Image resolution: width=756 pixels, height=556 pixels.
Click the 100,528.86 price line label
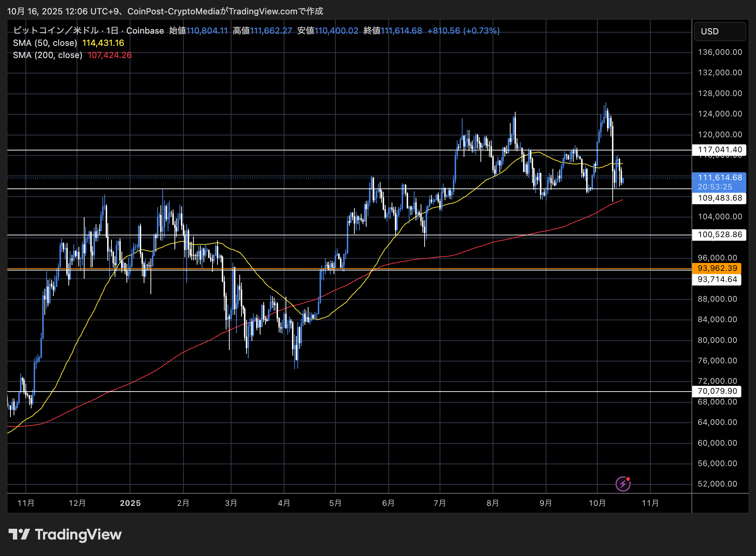(719, 235)
